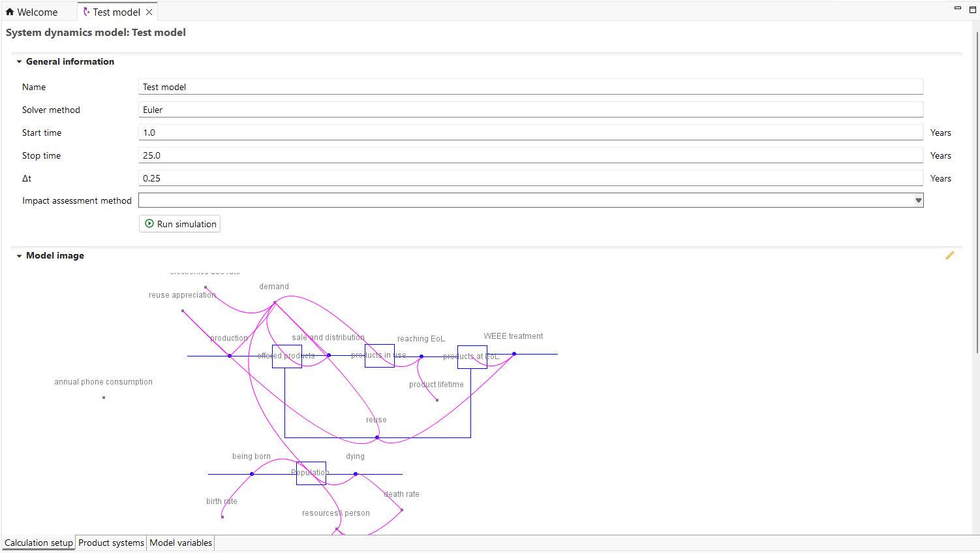Click the Stop time field
The image size is (980, 553).
pyautogui.click(x=530, y=155)
